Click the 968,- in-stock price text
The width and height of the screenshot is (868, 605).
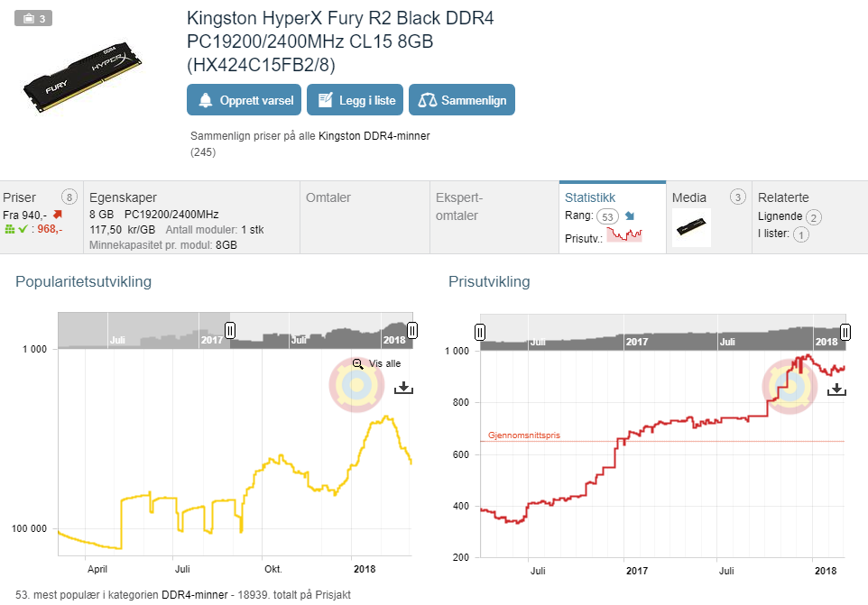pos(50,229)
